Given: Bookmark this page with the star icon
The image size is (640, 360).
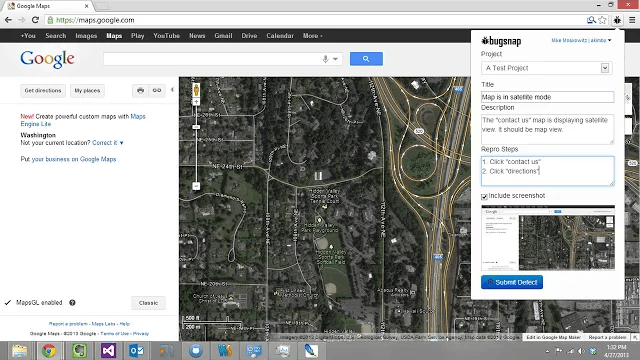Looking at the screenshot, I should point(602,20).
